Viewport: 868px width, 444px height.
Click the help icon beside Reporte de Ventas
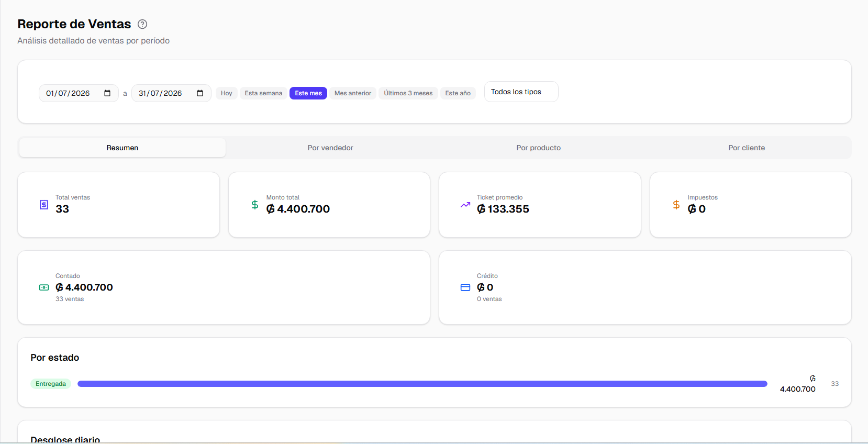pos(142,24)
